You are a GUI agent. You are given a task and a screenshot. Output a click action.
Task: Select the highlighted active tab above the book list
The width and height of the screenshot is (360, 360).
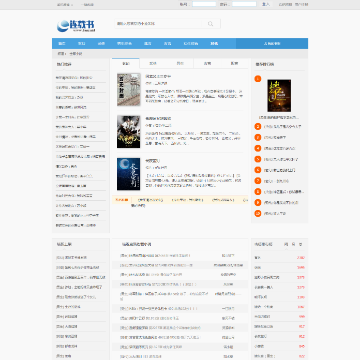126,63
